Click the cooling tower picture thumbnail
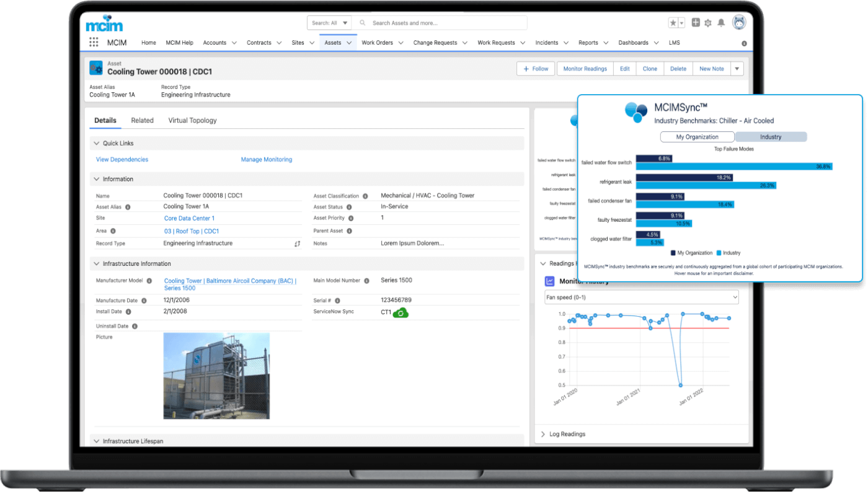Screen dimensions: 868x492 tap(216, 376)
